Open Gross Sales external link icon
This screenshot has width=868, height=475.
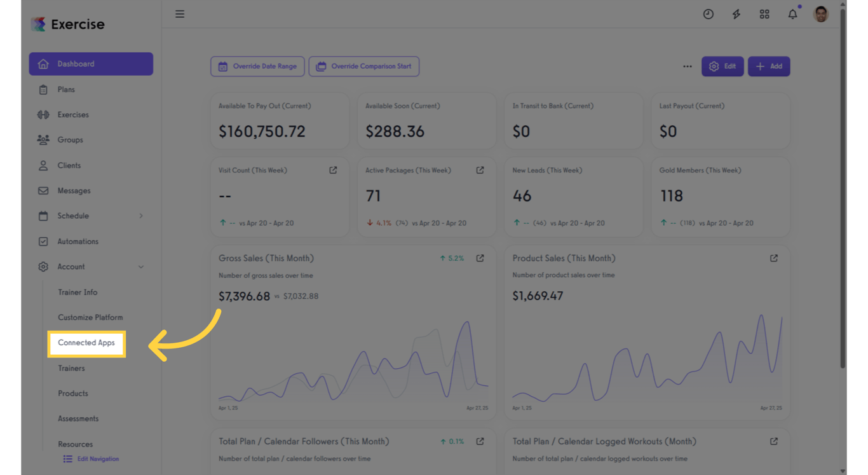[x=480, y=258]
